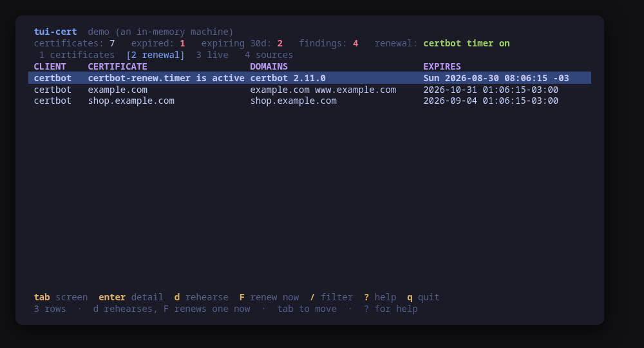Open the 4 sources tab

(269, 55)
